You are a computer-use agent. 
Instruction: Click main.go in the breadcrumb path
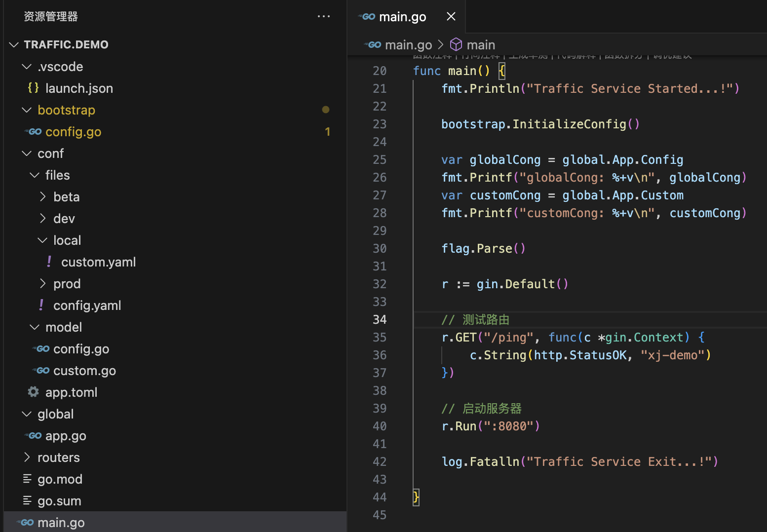tap(408, 45)
